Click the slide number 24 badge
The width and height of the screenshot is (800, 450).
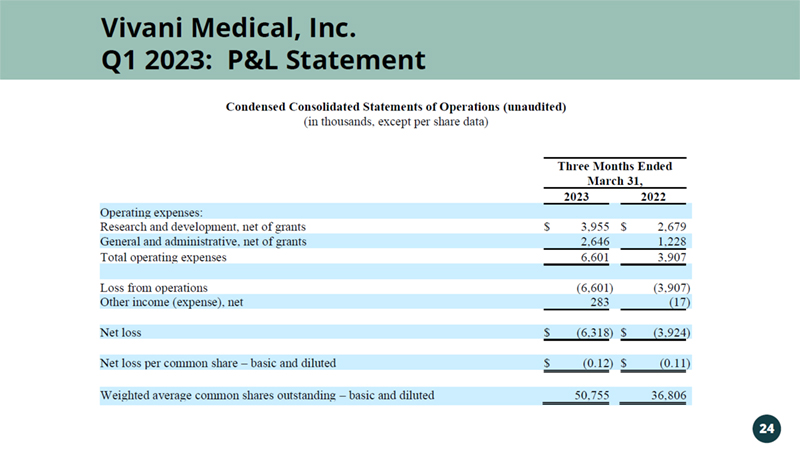point(766,429)
